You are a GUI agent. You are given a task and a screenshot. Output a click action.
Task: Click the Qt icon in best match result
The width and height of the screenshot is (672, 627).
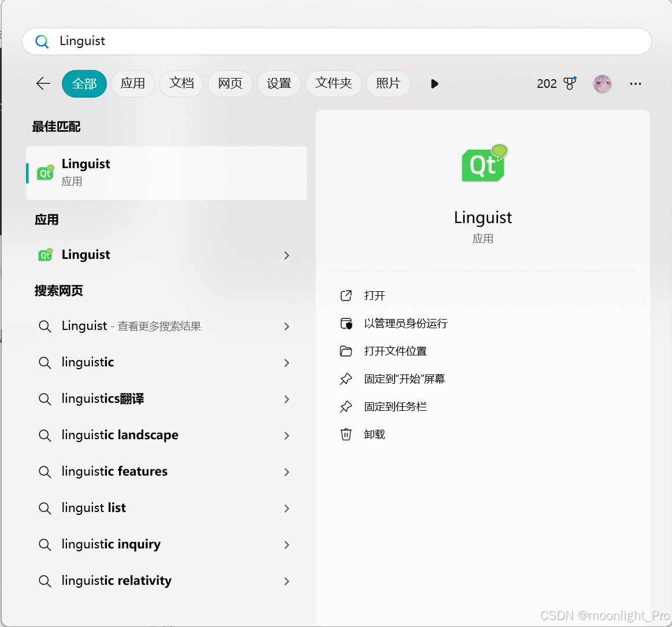(46, 173)
